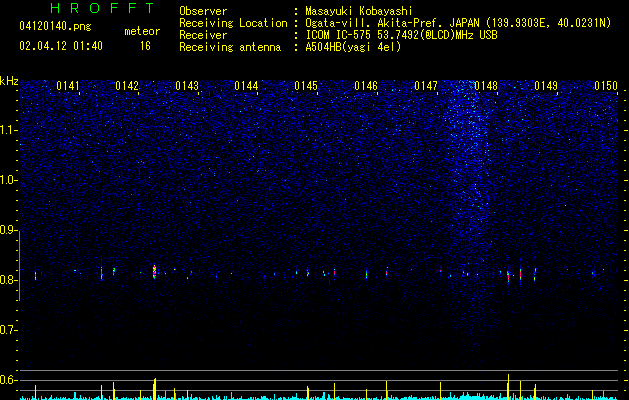The width and height of the screenshot is (629, 400).
Task: Click time marker 0146
Action: point(366,86)
